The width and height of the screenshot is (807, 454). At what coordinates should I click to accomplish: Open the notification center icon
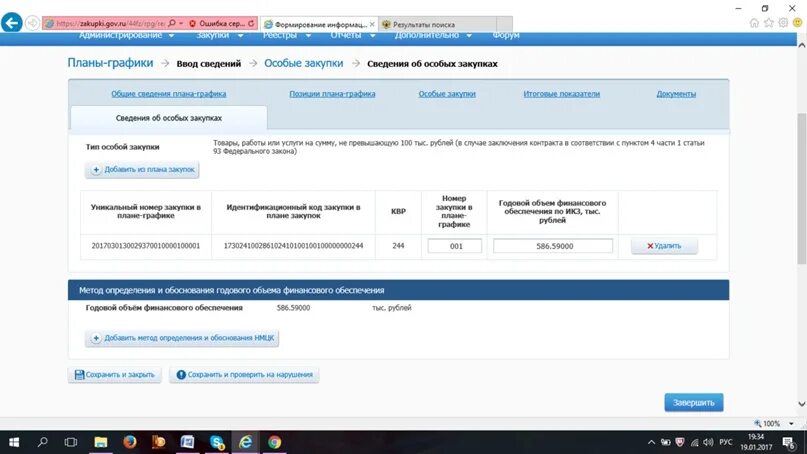[789, 442]
